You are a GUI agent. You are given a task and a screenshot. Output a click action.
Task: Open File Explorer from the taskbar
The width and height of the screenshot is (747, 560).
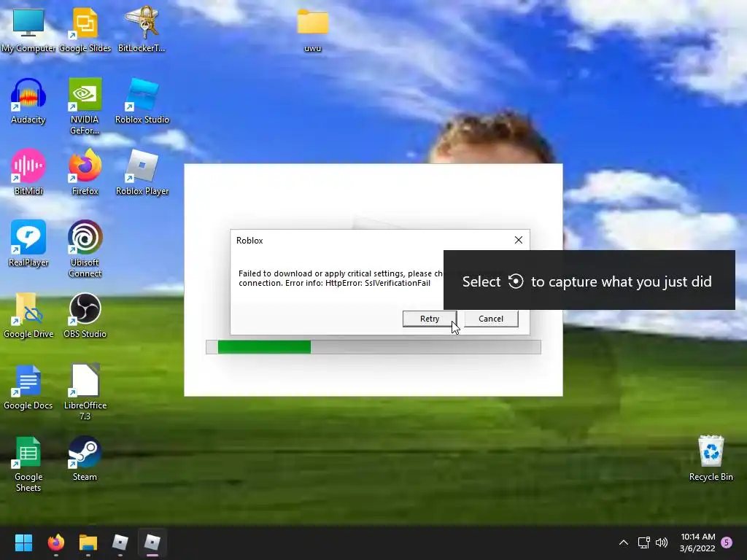[x=88, y=542]
